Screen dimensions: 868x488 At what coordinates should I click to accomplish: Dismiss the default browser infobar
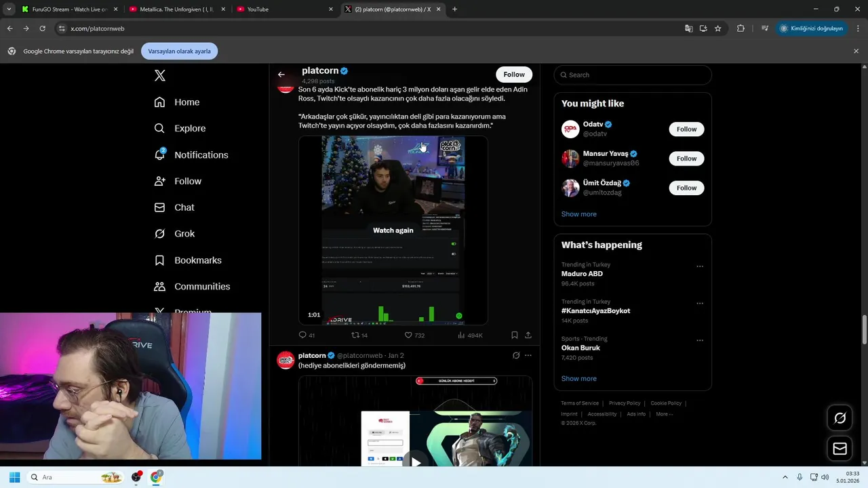856,51
